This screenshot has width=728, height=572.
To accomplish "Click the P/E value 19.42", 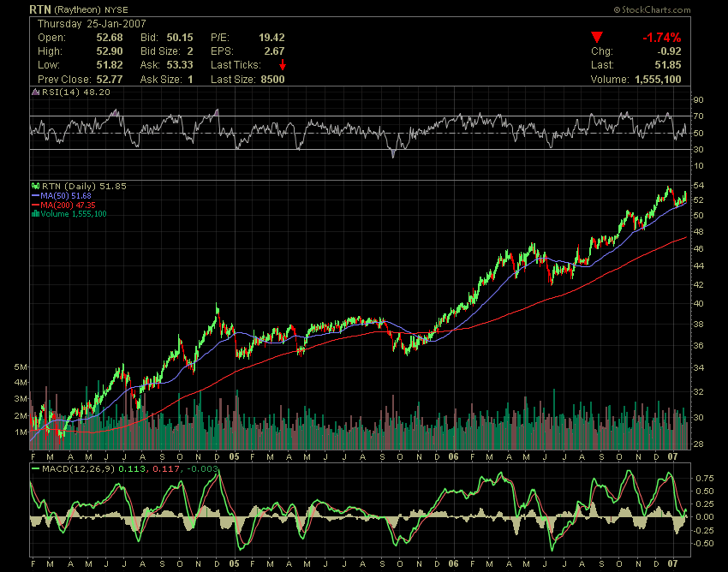I will tap(272, 38).
